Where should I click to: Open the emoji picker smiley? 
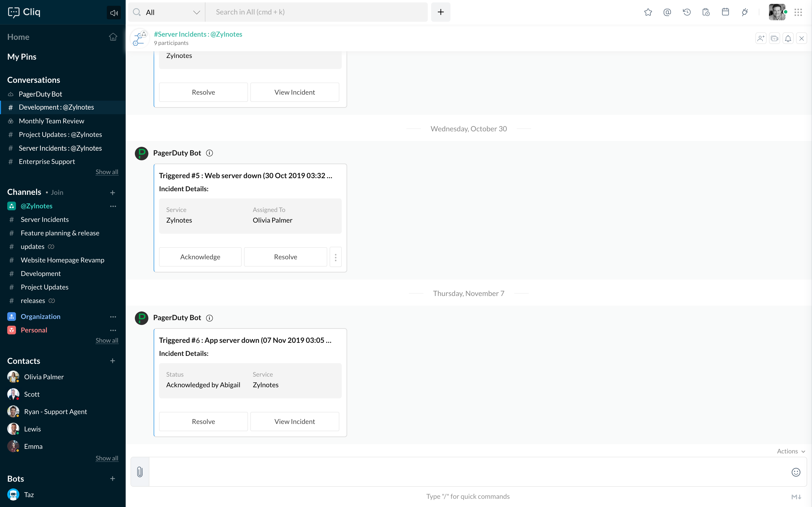[x=796, y=472]
